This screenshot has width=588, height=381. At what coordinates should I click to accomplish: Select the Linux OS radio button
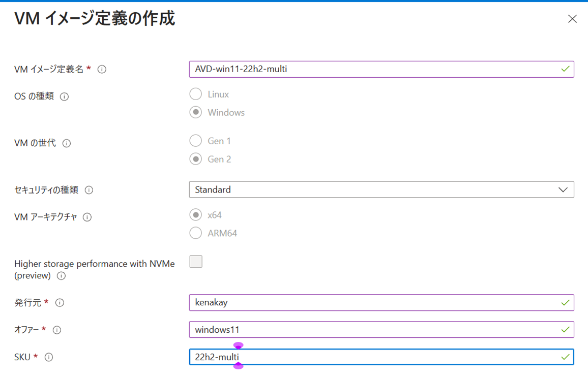196,94
